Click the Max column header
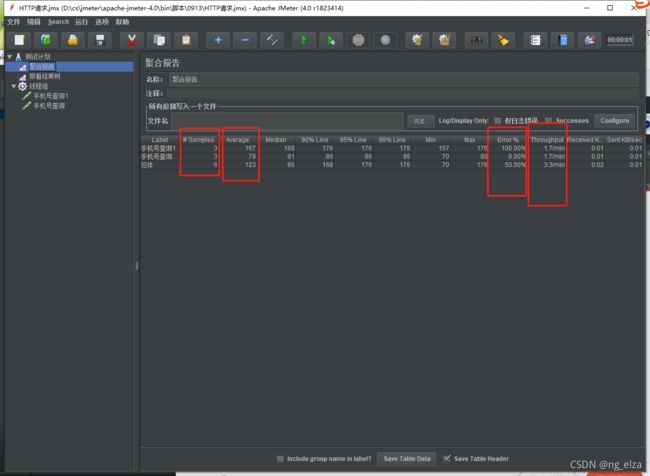 coord(469,140)
